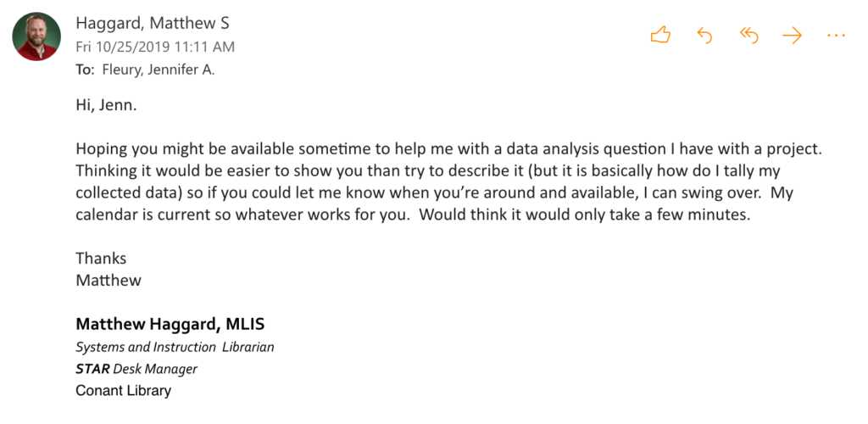The width and height of the screenshot is (868, 424).
Task: Click the Systems and Instruction Librarian title
Action: 175,347
